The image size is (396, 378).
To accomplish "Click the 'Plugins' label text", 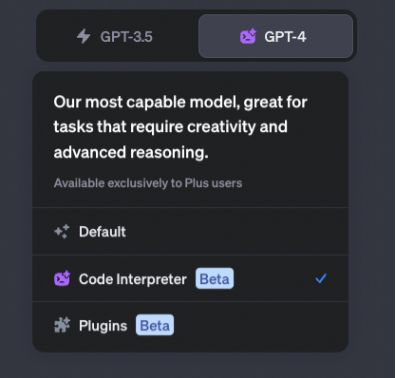I will tap(103, 326).
